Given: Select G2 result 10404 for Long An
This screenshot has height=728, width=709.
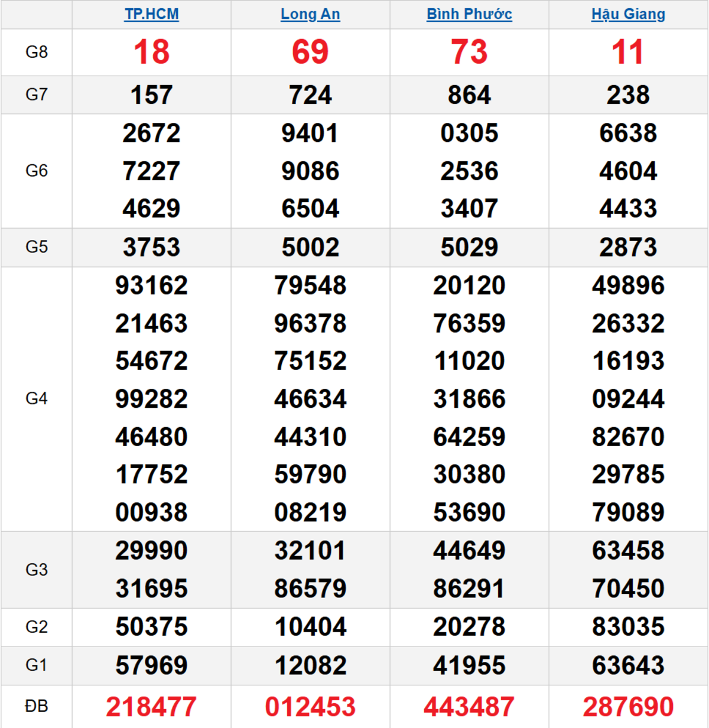Looking at the screenshot, I should (310, 627).
